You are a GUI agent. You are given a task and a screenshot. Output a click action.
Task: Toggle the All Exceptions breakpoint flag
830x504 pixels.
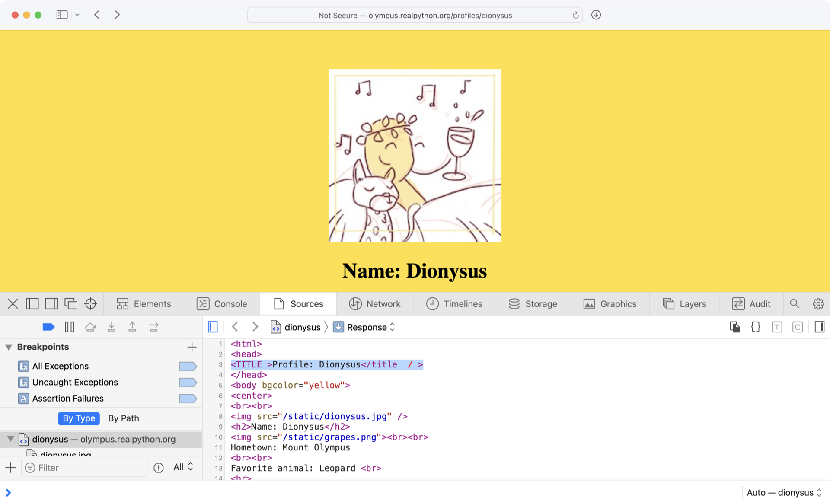(188, 366)
